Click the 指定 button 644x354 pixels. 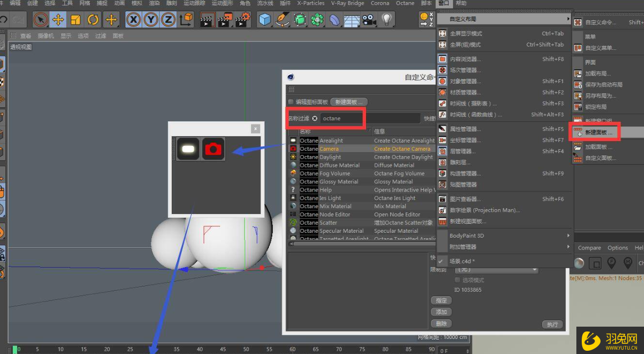(441, 300)
